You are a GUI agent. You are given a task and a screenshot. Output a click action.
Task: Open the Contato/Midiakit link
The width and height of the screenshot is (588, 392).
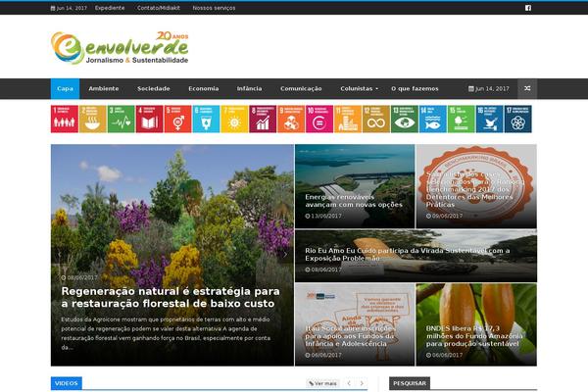tap(159, 8)
